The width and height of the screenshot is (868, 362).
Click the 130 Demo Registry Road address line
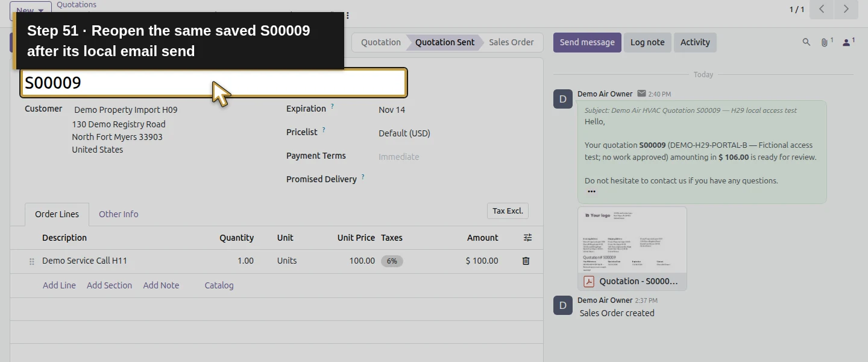point(119,124)
